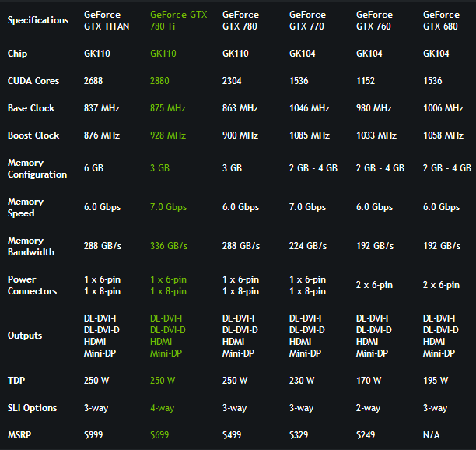Viewport: 476px width, 450px height.
Task: Click the 980 MHz base clock value
Action: click(x=374, y=108)
